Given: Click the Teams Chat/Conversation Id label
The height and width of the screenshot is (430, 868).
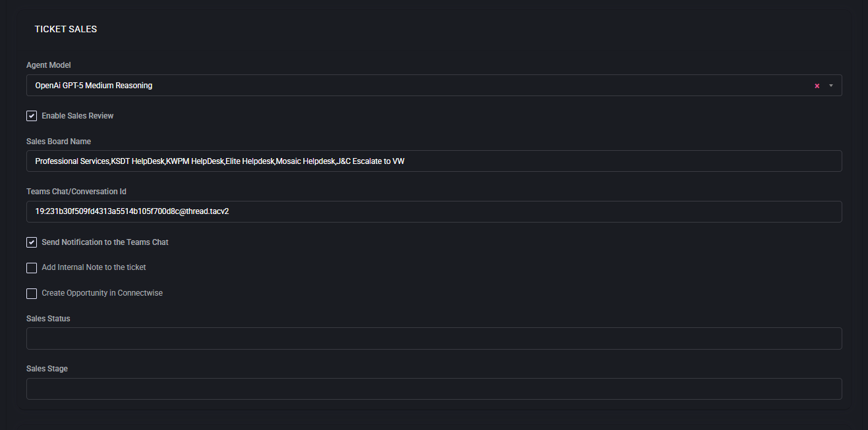Looking at the screenshot, I should [x=76, y=192].
